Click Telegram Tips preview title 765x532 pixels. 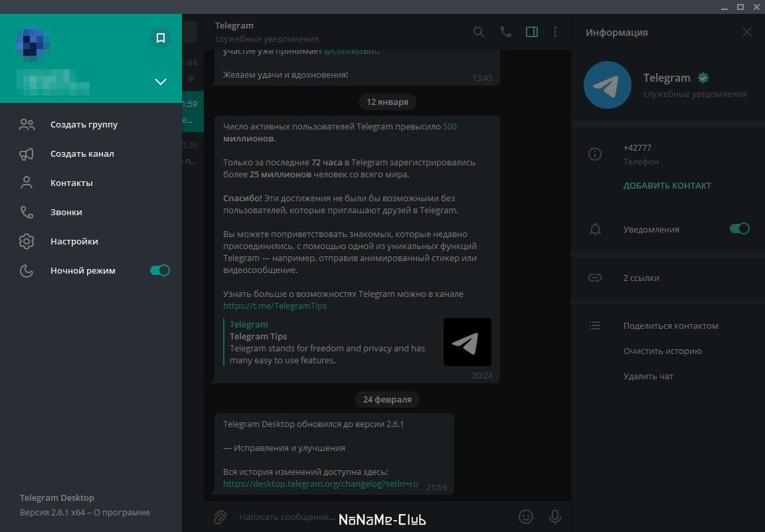pyautogui.click(x=258, y=336)
